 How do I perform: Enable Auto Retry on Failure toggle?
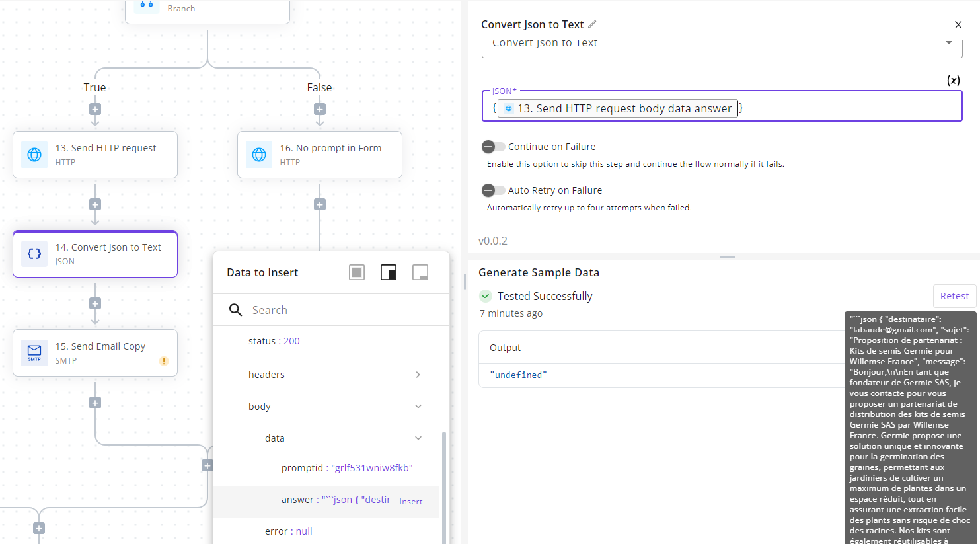[494, 190]
